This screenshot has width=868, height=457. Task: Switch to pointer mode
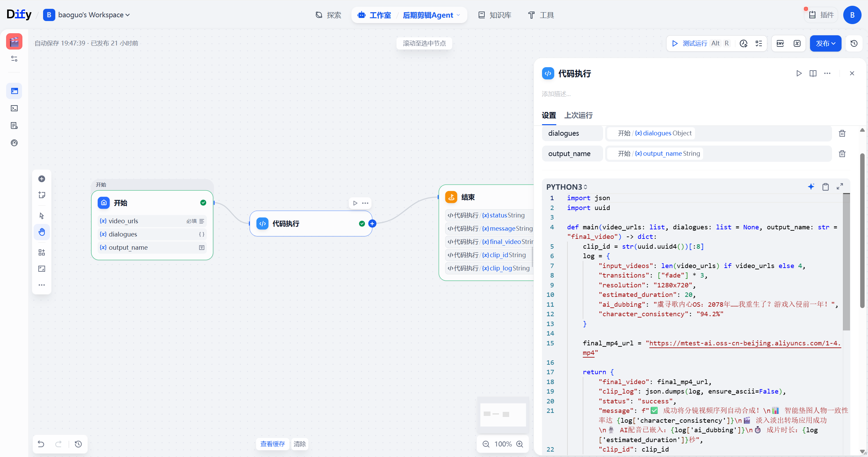point(42,216)
